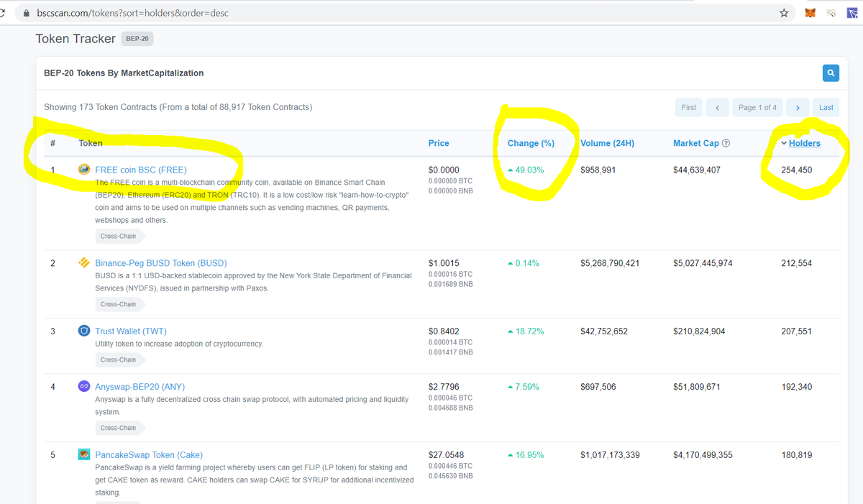Click the BEP-20 badge near Token Tracker
This screenshot has width=863, height=504.
(137, 39)
